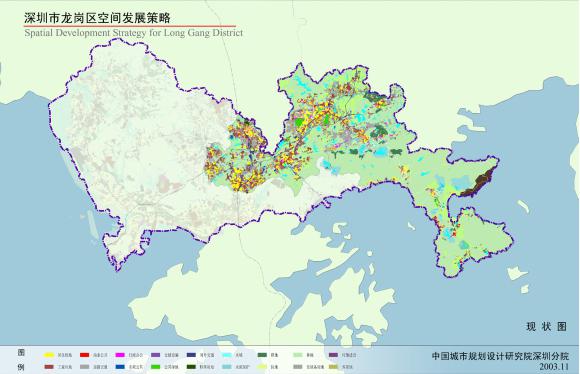Click the subtitle 'Spatial Development Strategy for Long Gang District'

point(134,33)
